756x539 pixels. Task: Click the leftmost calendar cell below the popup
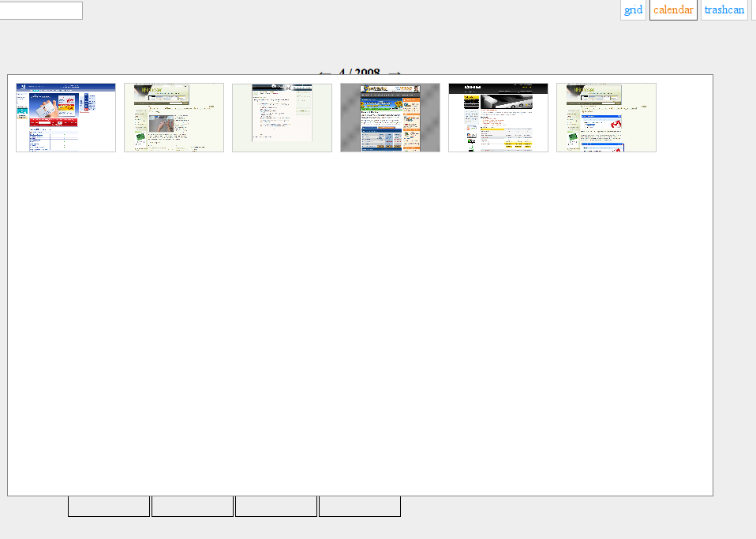coord(109,507)
